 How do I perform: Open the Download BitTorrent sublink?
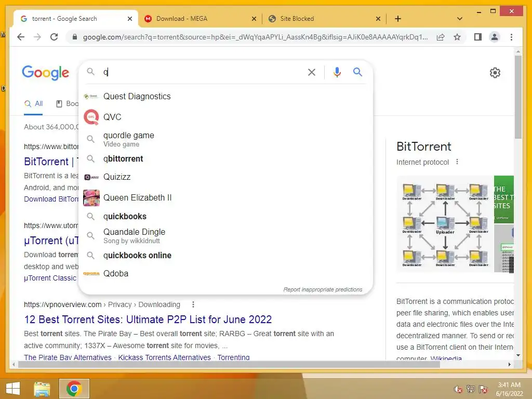pos(51,199)
